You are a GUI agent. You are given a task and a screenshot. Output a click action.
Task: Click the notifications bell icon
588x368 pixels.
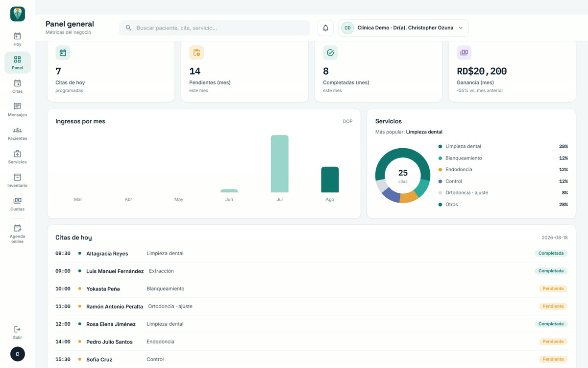tap(325, 28)
